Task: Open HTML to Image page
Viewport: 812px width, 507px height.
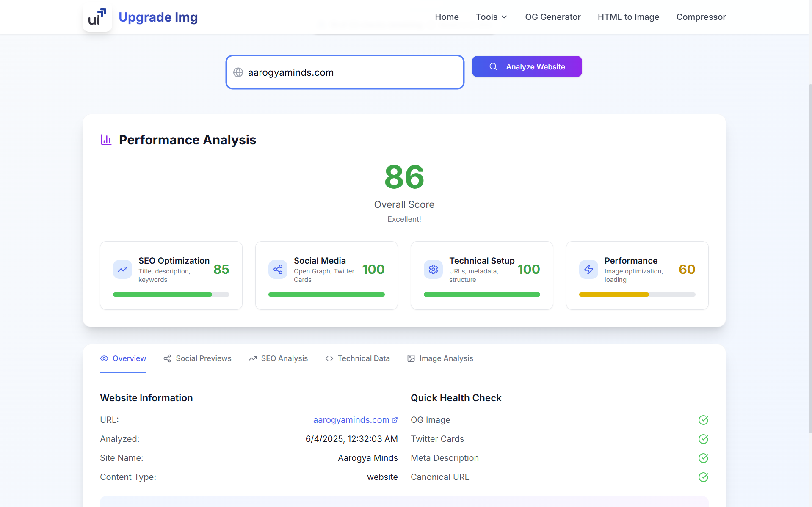Action: pyautogui.click(x=628, y=17)
